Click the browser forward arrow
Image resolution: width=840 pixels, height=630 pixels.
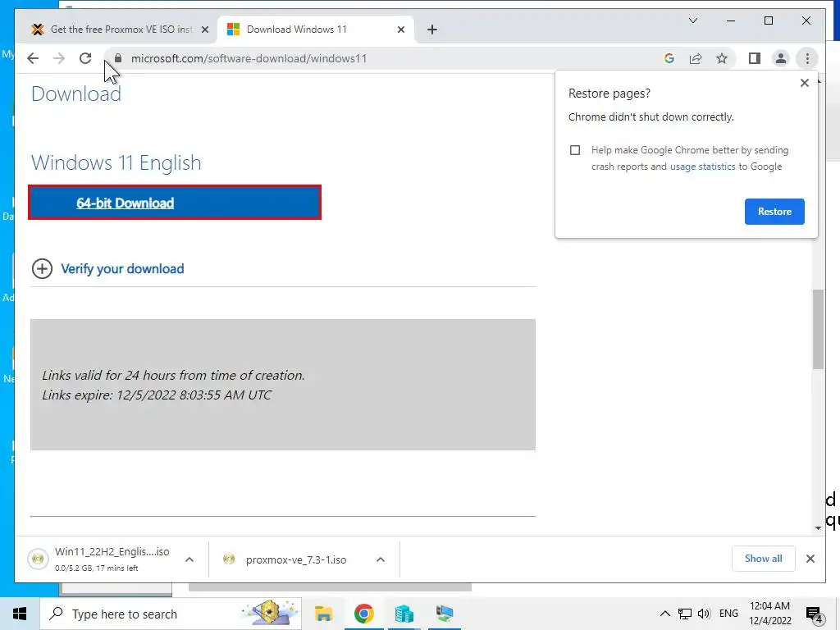click(x=59, y=58)
